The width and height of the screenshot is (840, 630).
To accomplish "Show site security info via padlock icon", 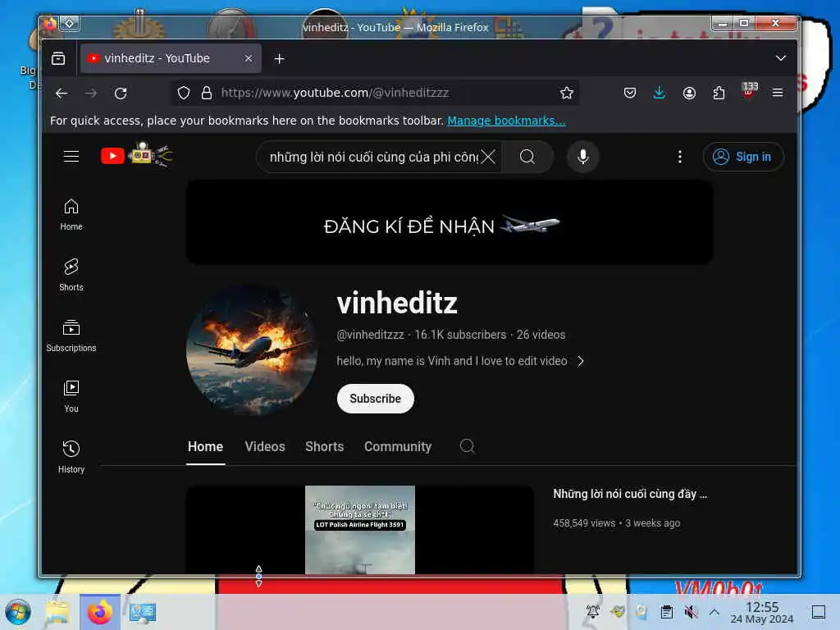I will pos(207,94).
